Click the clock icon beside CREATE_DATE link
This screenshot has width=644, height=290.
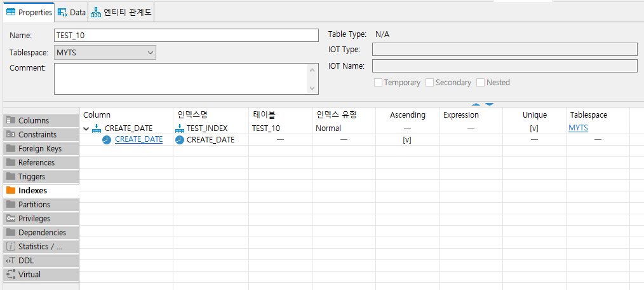pos(107,140)
